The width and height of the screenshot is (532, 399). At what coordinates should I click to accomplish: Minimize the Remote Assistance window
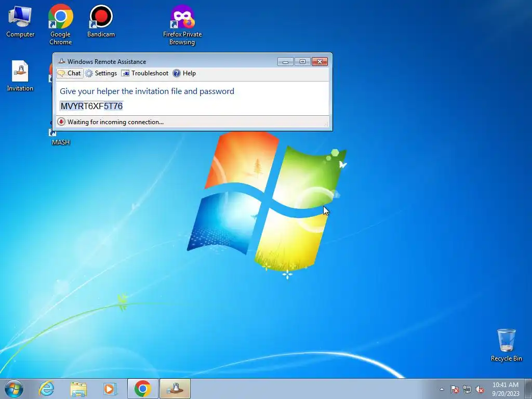tap(285, 61)
